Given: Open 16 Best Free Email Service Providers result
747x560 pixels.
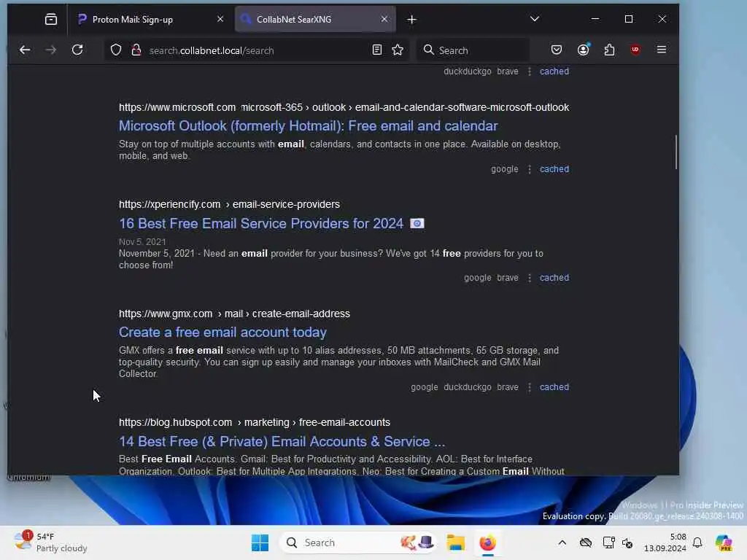Looking at the screenshot, I should 261,223.
